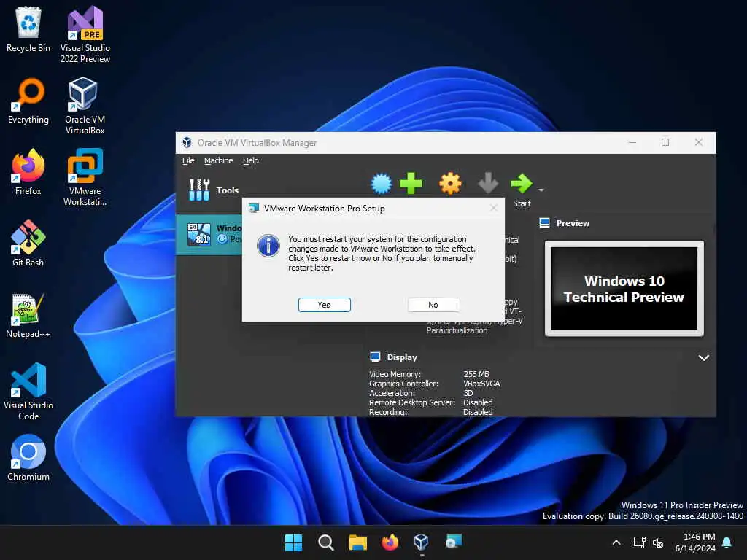
Task: Open the File menu in VirtualBox
Action: (x=188, y=160)
